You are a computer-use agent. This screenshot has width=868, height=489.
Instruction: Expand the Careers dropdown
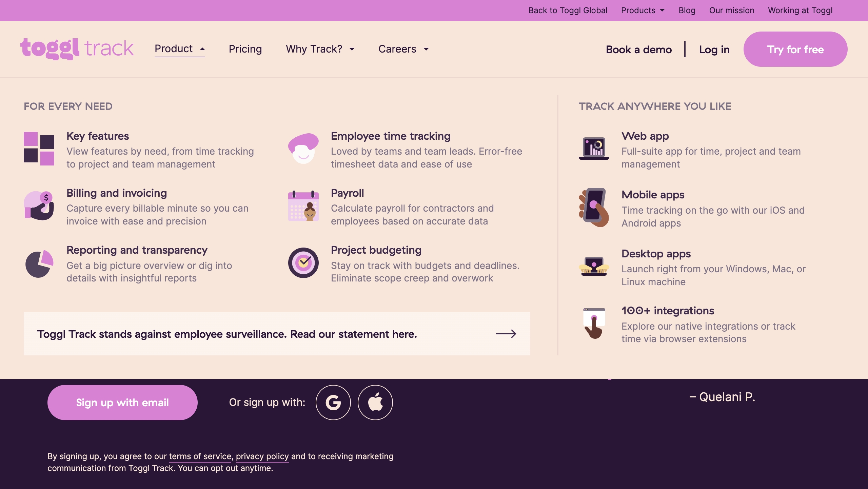[404, 49]
